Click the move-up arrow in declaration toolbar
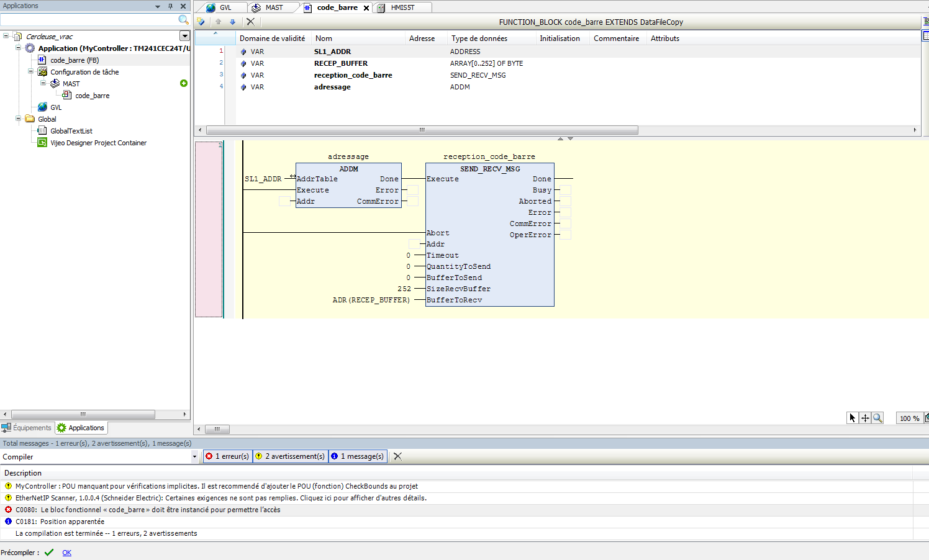The width and height of the screenshot is (929, 560). tap(218, 22)
